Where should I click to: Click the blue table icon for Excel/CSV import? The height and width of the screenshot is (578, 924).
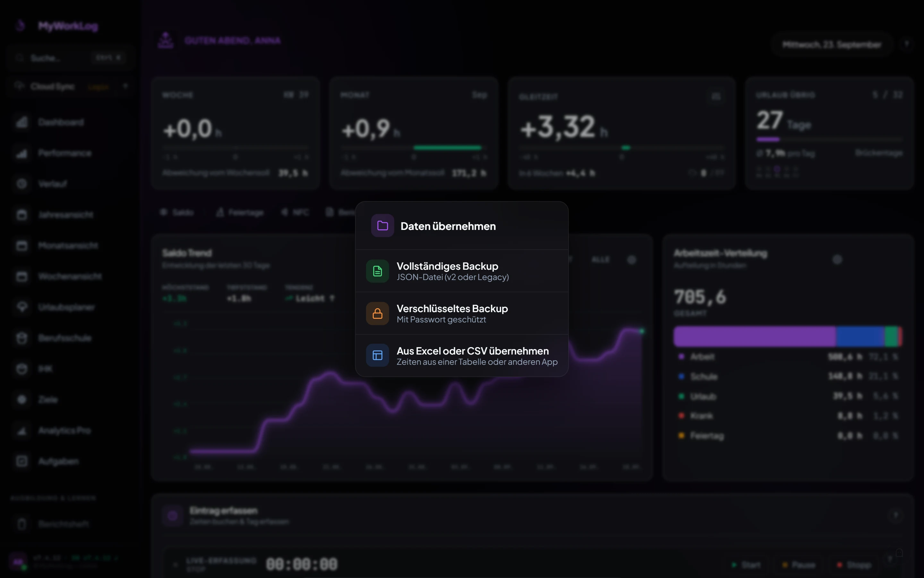click(x=377, y=355)
